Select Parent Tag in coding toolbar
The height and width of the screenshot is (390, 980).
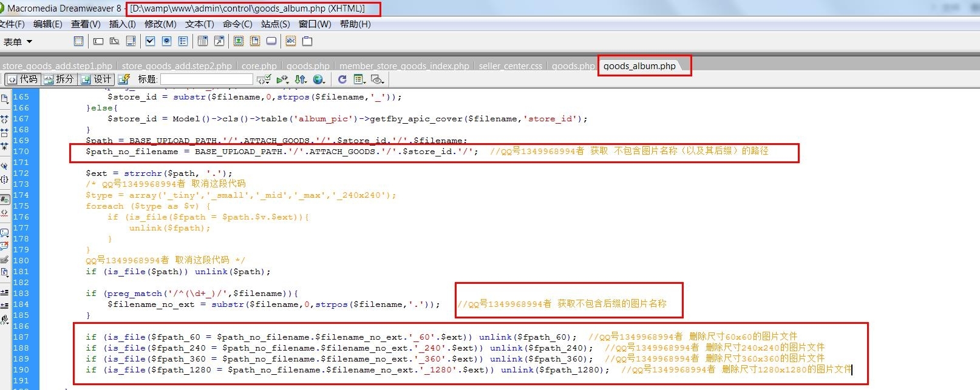click(x=5, y=166)
